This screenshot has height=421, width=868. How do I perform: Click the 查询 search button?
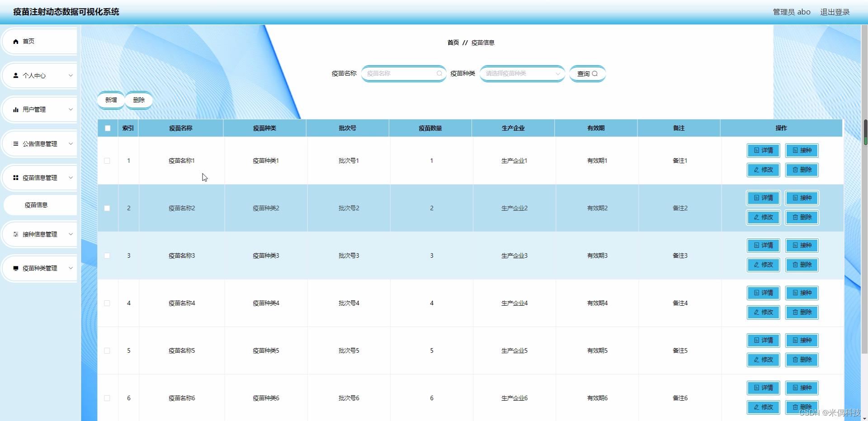coord(587,73)
